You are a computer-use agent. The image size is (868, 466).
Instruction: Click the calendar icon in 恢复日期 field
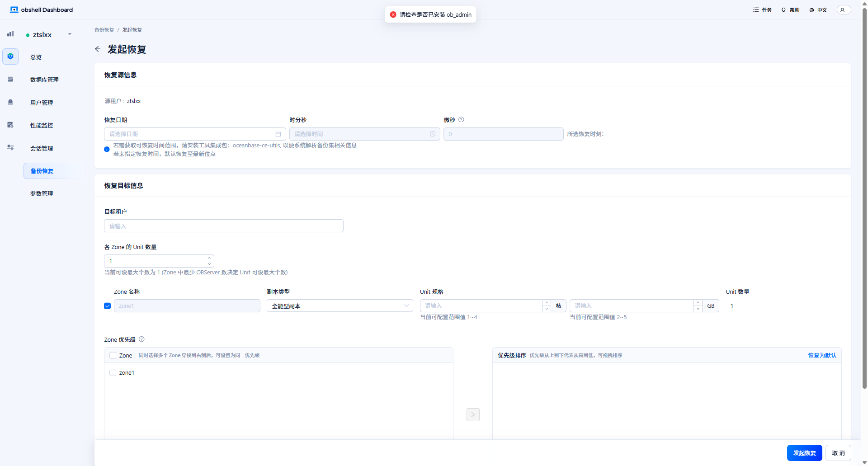pyautogui.click(x=278, y=134)
